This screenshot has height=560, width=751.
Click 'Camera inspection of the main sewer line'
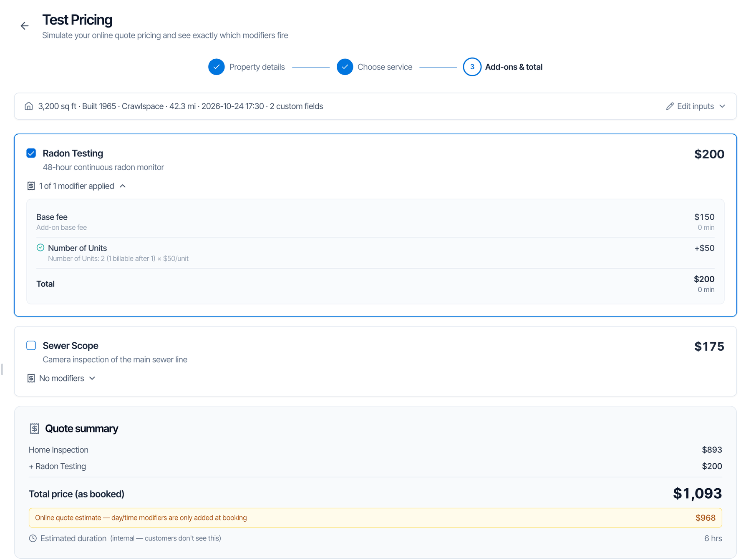point(115,359)
